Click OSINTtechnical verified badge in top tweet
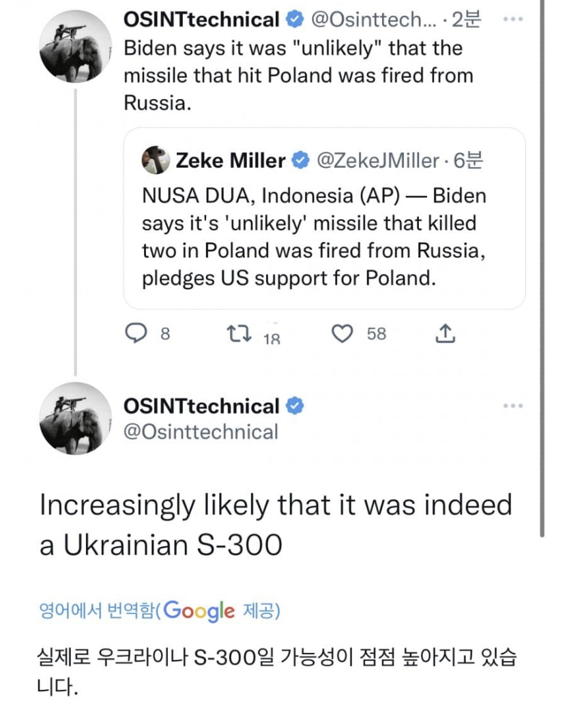 point(295,20)
